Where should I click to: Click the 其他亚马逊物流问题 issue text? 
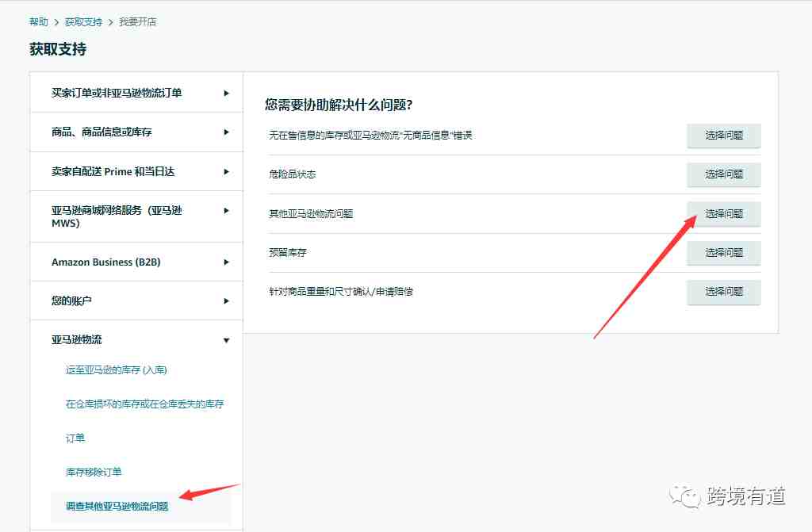[x=311, y=213]
